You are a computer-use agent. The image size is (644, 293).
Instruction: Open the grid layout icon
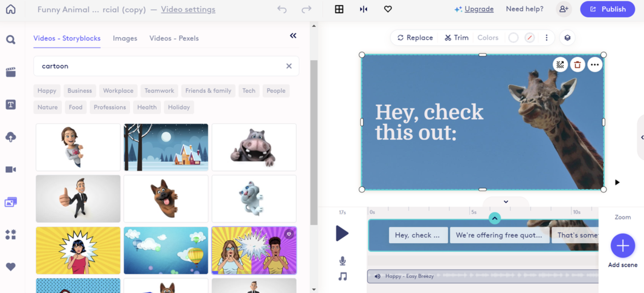pyautogui.click(x=339, y=9)
